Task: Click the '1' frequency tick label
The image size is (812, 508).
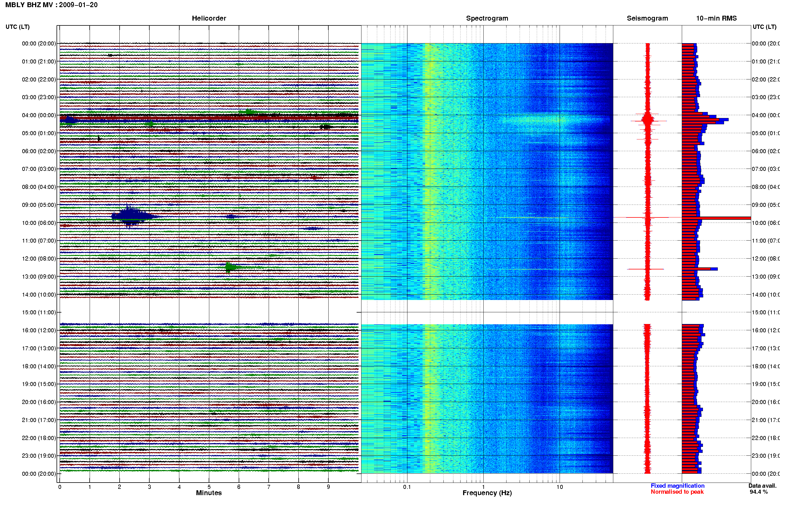Action: click(483, 487)
